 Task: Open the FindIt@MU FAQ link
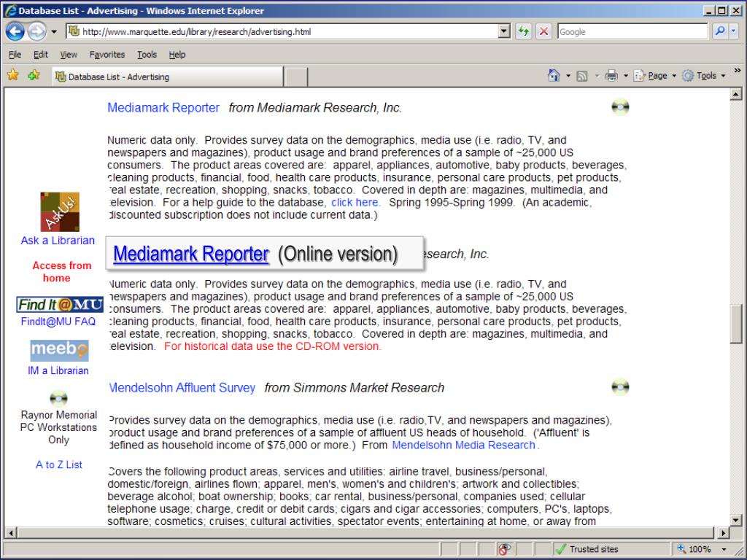click(x=58, y=322)
